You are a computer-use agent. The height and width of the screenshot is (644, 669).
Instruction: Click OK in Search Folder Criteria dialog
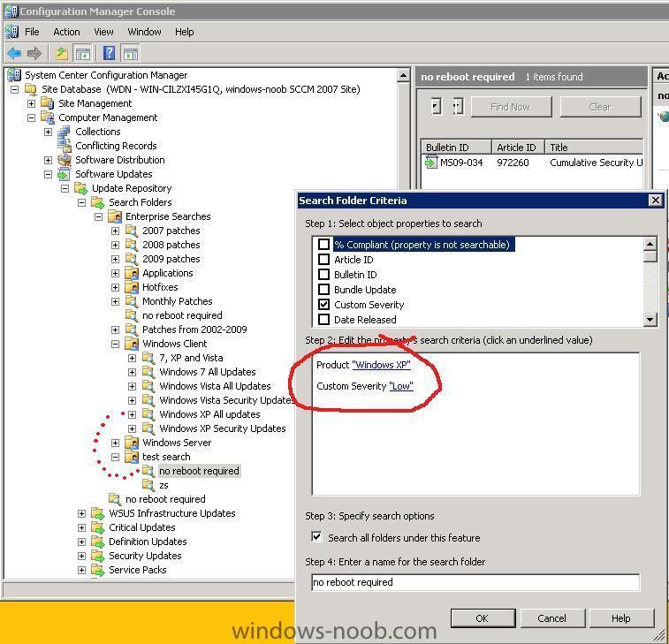(x=483, y=618)
